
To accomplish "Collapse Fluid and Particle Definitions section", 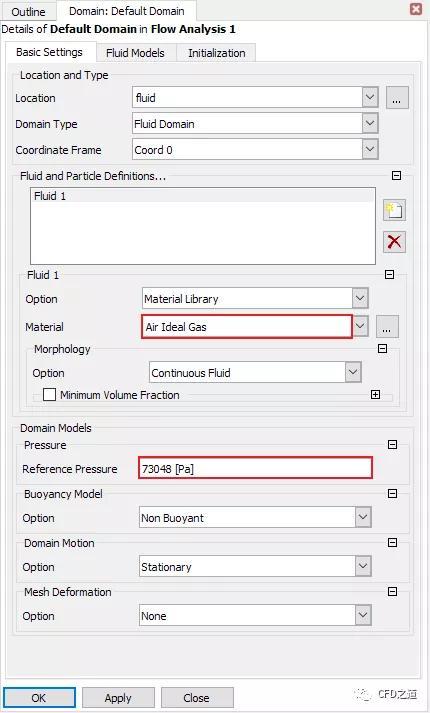I will pyautogui.click(x=396, y=176).
